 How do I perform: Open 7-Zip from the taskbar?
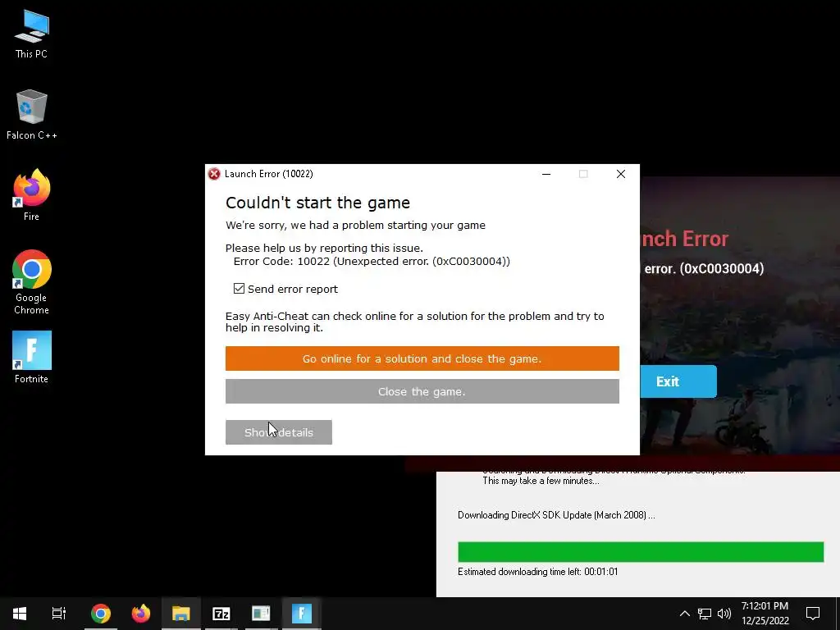221,614
